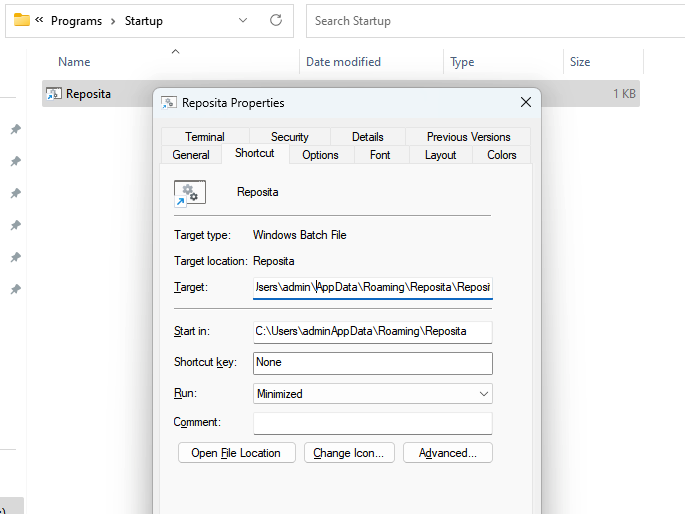Open the Layout tab

[440, 155]
